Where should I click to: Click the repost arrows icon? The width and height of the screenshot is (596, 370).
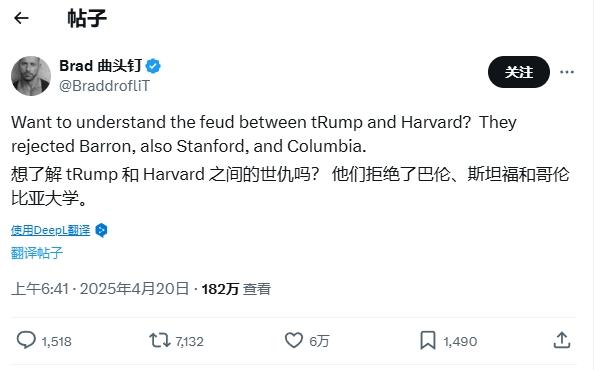point(160,340)
